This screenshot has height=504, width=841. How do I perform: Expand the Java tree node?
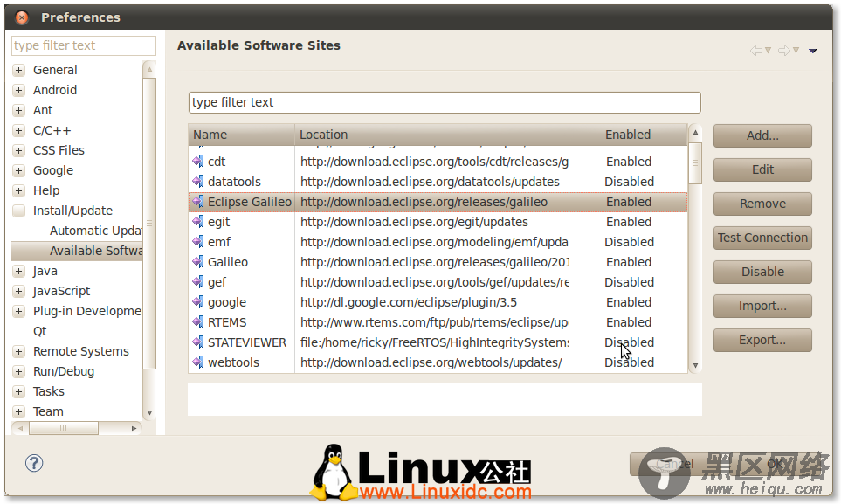pyautogui.click(x=18, y=271)
